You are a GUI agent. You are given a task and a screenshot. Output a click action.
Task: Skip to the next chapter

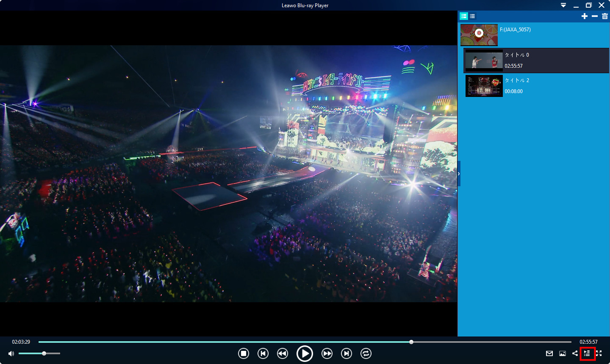(x=347, y=353)
